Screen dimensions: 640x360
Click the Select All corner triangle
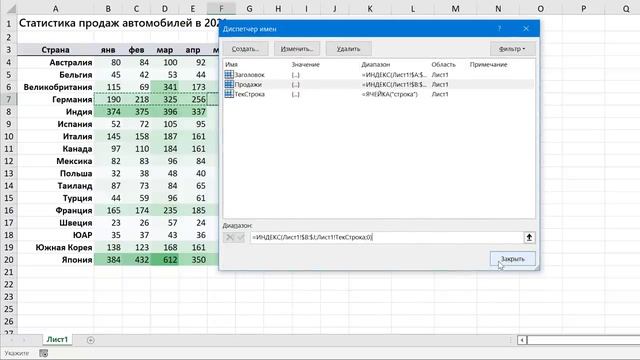click(x=11, y=9)
